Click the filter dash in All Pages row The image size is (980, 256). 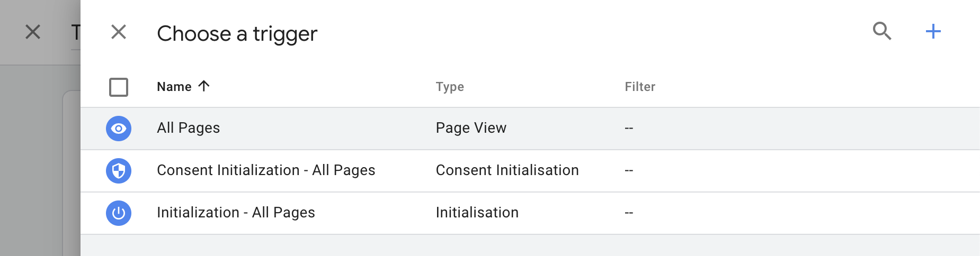629,128
